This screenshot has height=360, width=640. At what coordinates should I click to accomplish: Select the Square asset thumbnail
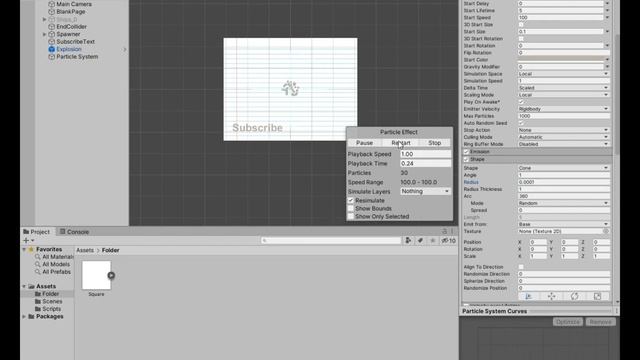pos(96,276)
